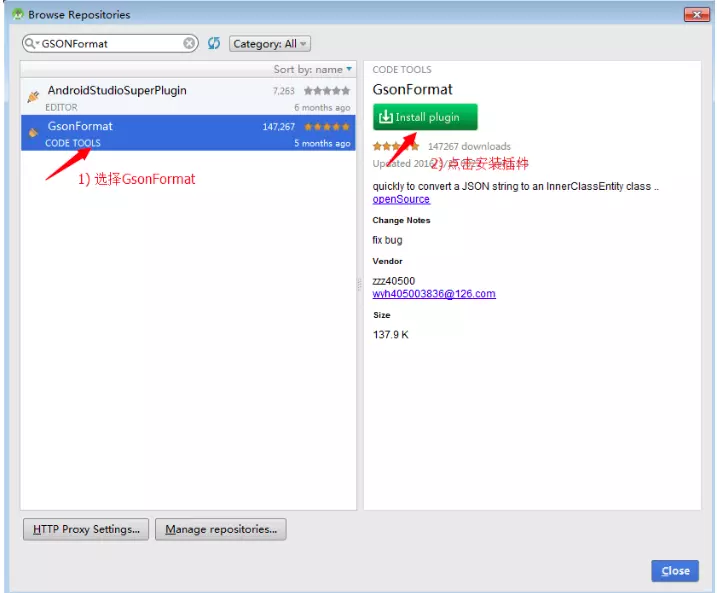Click the '5 months ago' text
717x593 pixels.
pos(322,143)
